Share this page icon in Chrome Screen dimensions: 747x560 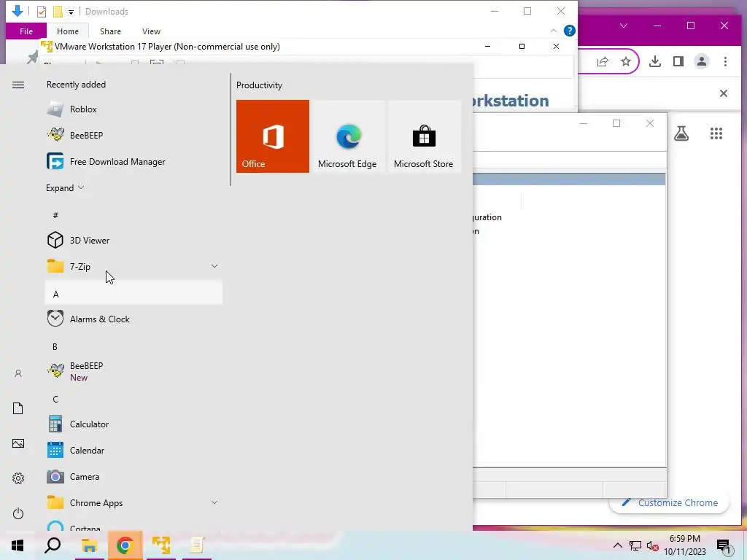(603, 61)
